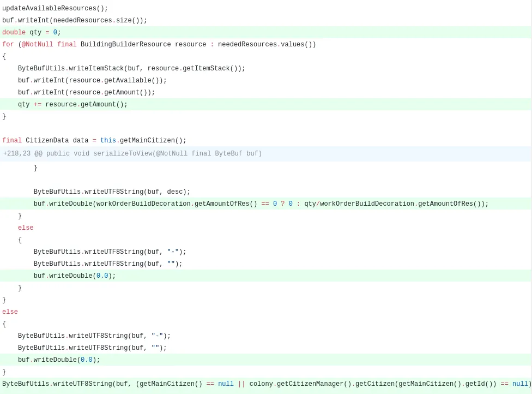Click the 'final CitizenData data = this.getMainCitizen();' line

click(94, 140)
